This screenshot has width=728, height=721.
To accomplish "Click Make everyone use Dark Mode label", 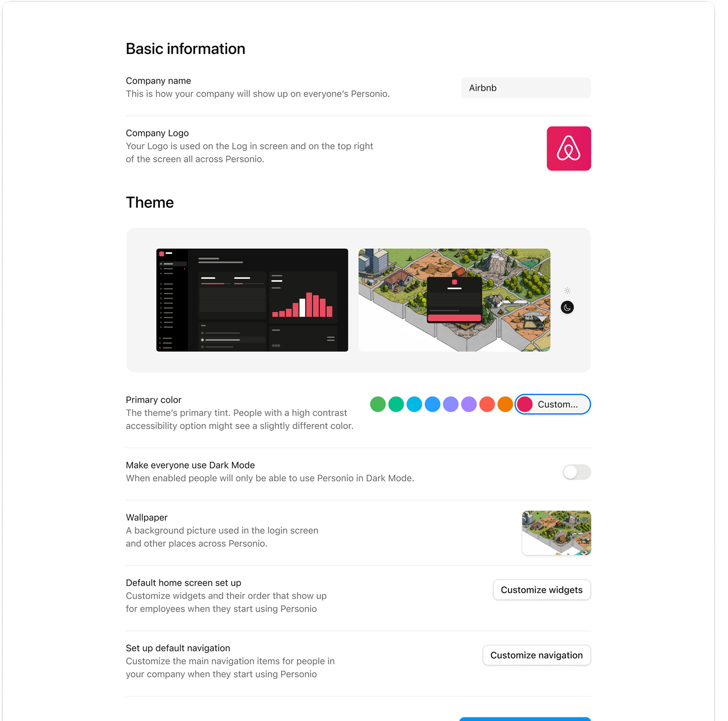I will click(190, 465).
